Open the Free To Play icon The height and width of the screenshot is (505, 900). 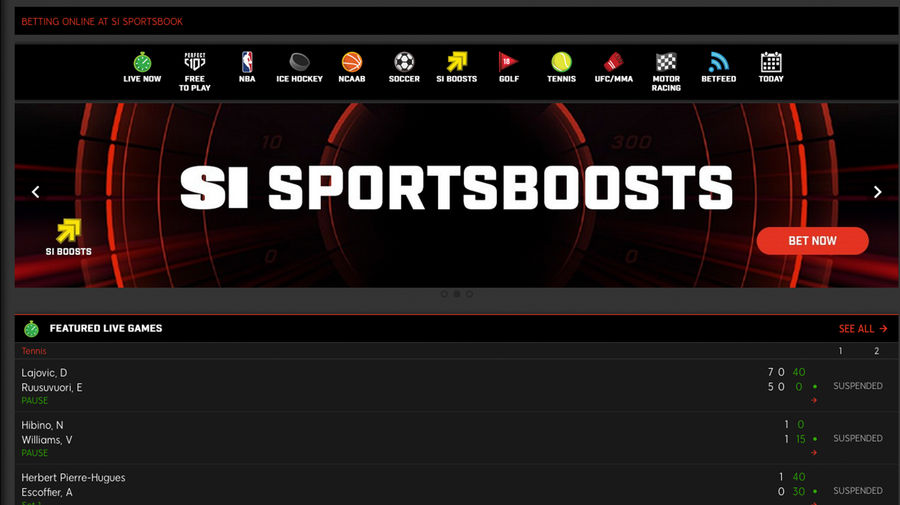click(x=195, y=61)
